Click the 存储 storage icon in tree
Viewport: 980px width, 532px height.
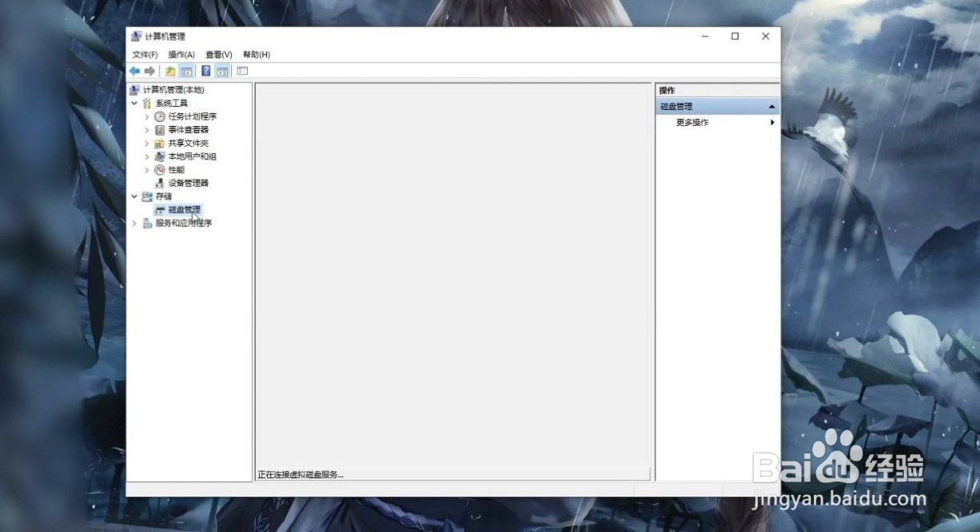147,197
